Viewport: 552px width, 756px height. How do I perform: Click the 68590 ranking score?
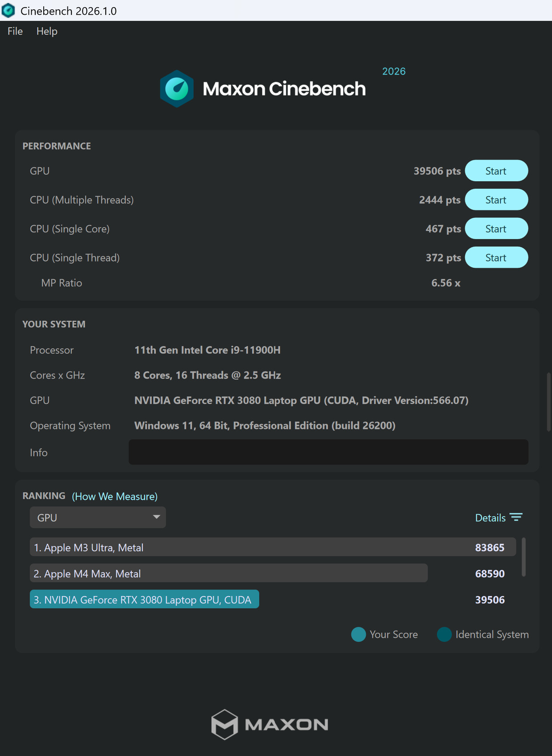click(x=490, y=573)
